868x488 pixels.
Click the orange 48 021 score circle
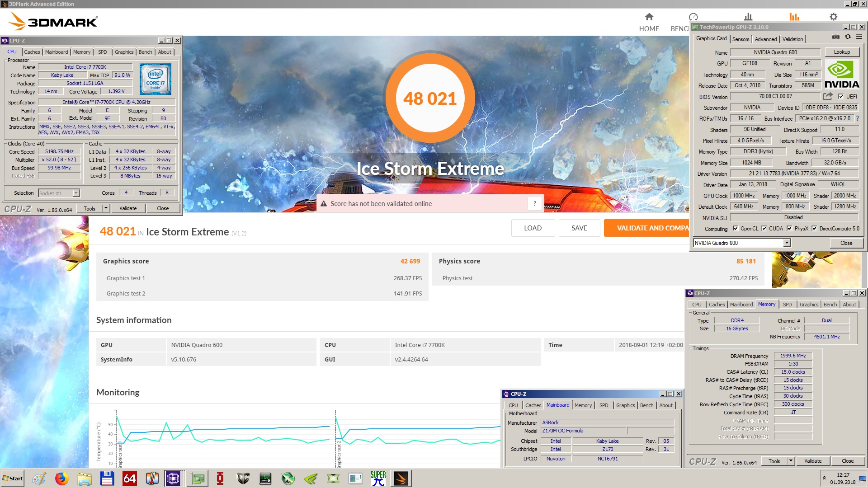[430, 98]
